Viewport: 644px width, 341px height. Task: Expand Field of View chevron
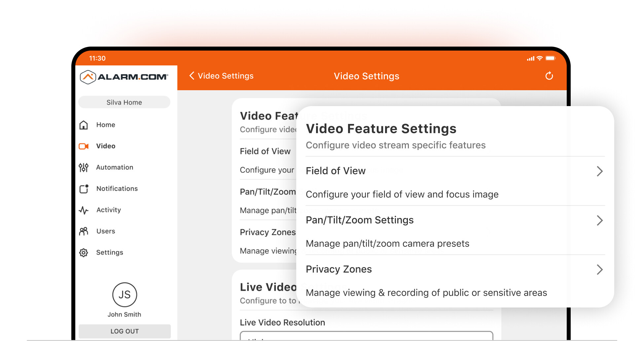coord(599,171)
